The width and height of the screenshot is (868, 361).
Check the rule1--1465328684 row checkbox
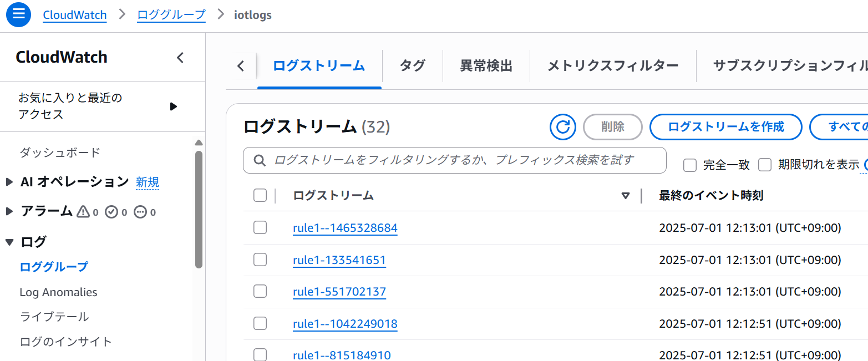point(260,227)
